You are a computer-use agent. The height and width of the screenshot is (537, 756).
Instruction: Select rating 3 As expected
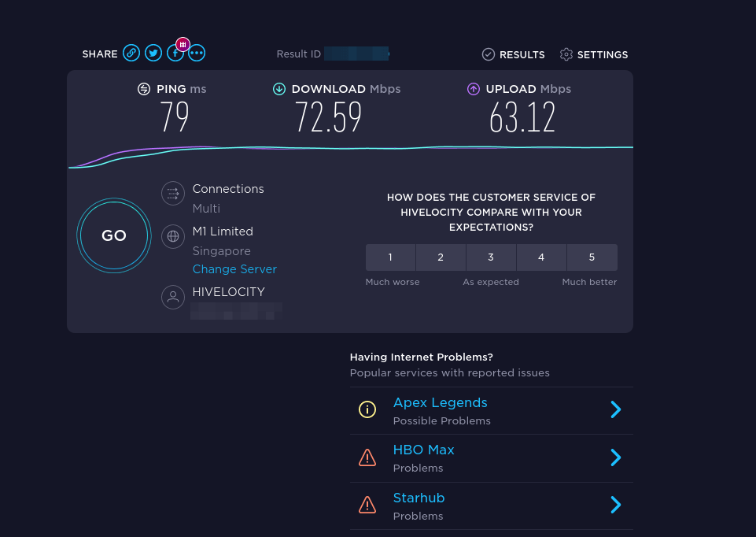click(x=491, y=257)
